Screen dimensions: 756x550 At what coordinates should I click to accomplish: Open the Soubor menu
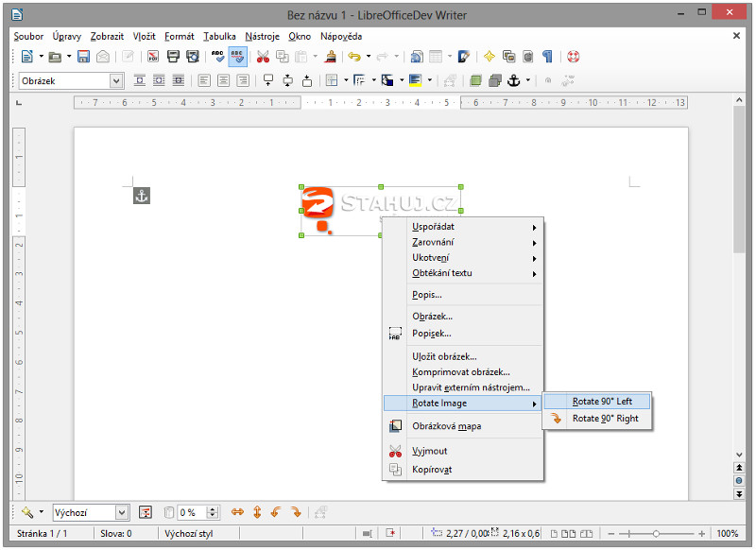coord(28,37)
